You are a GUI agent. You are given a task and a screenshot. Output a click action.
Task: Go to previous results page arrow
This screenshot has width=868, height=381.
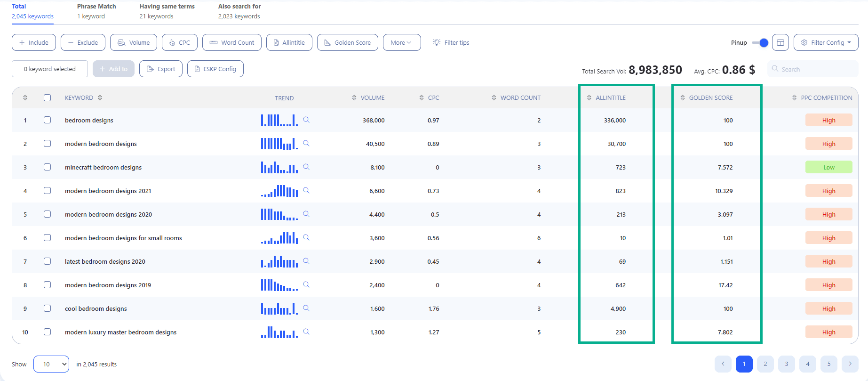coord(723,364)
